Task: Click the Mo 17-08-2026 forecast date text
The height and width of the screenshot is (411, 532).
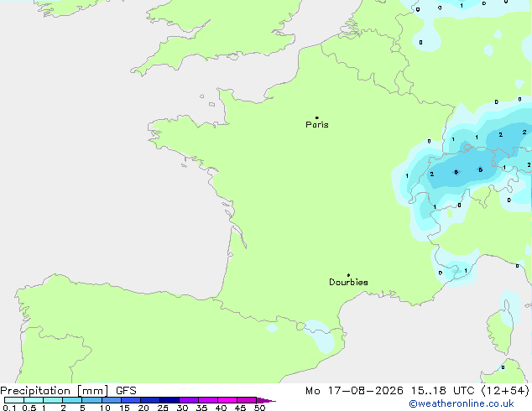Action: (355, 391)
